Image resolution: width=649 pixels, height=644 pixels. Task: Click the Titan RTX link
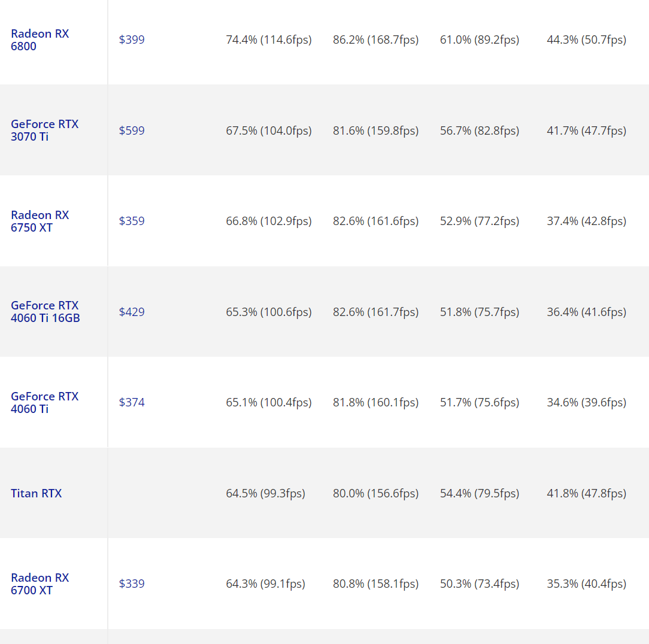point(36,493)
